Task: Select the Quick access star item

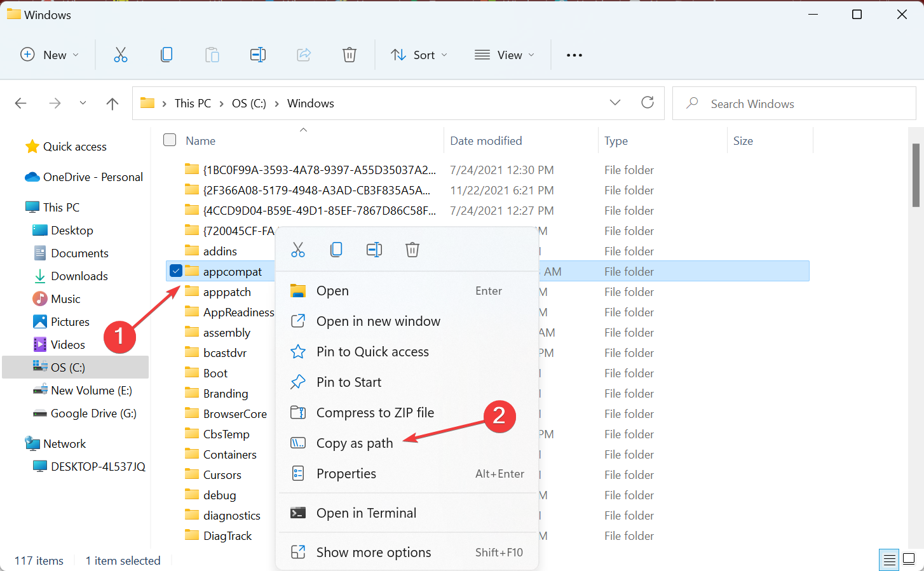Action: tap(66, 147)
